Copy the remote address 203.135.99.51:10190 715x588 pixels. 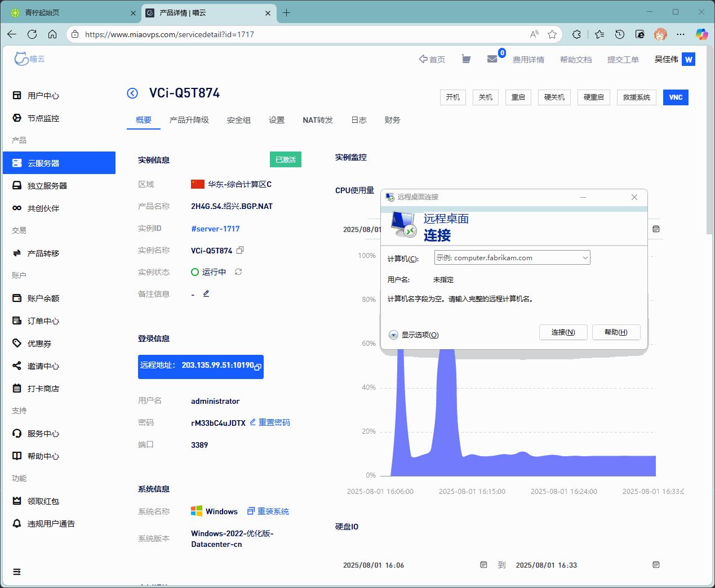pos(257,367)
